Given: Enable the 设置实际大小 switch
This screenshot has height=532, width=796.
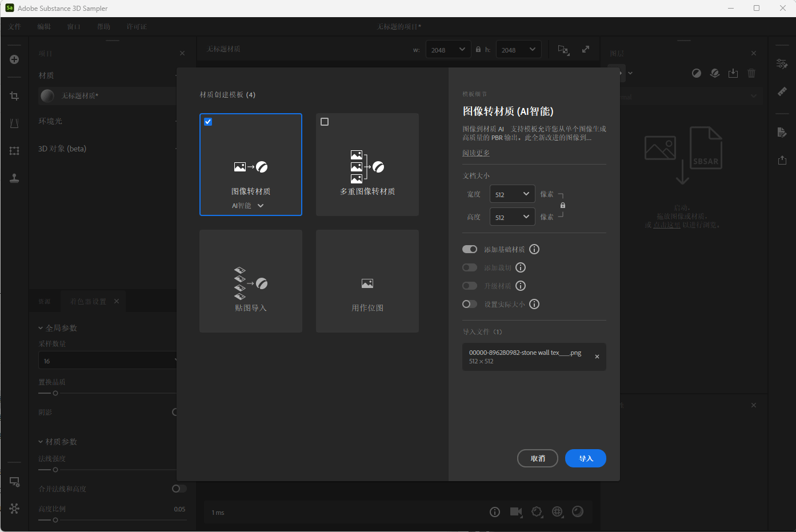Looking at the screenshot, I should point(470,304).
